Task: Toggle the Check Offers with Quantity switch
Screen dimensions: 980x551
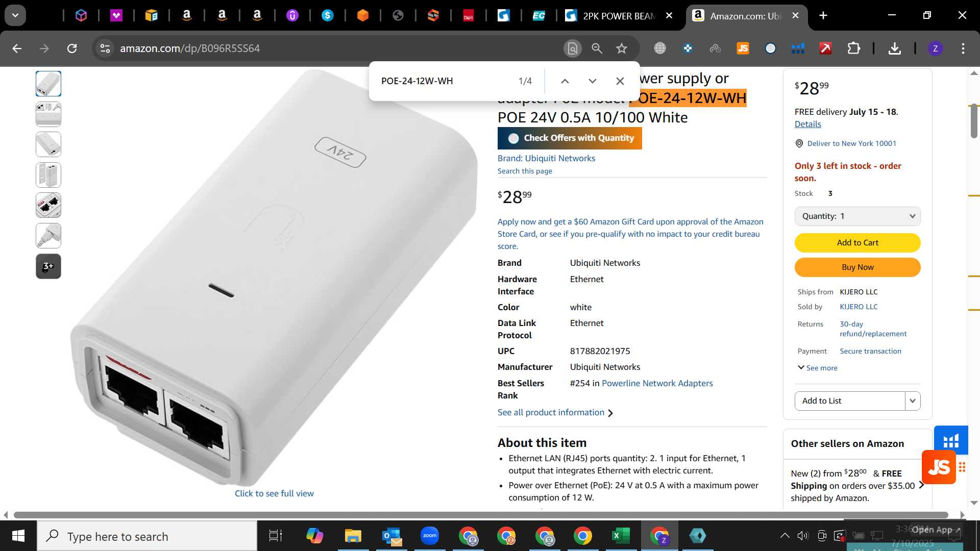Action: pyautogui.click(x=514, y=138)
